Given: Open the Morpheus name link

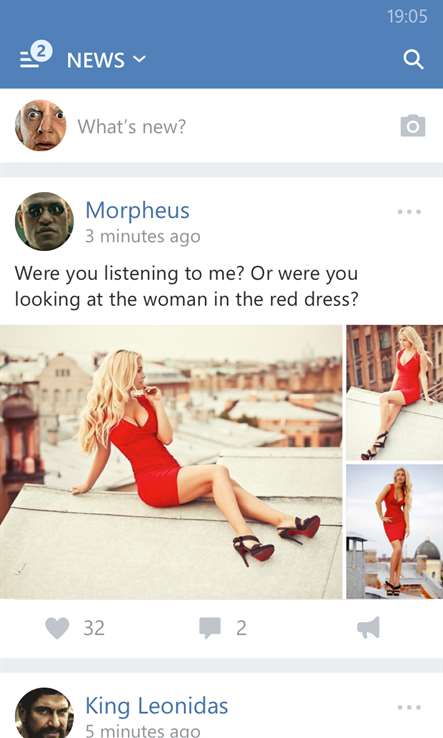Looking at the screenshot, I should tap(137, 210).
